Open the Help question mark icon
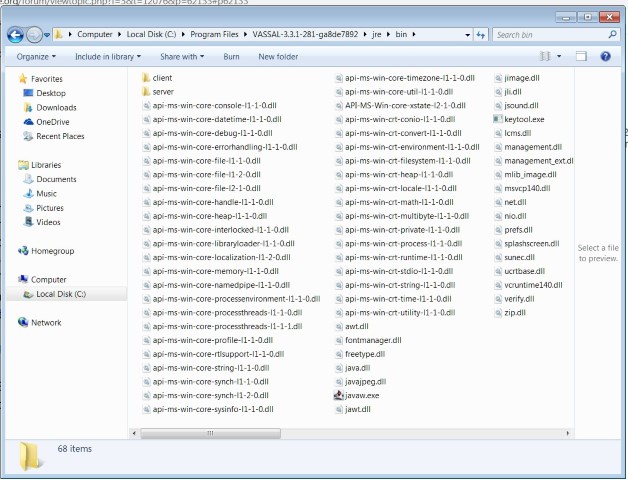The height and width of the screenshot is (480, 628). (x=606, y=56)
